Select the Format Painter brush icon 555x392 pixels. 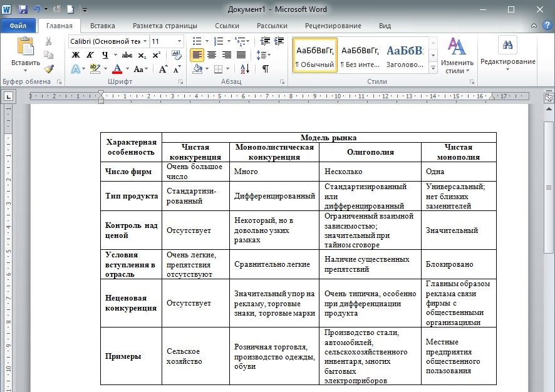[x=48, y=69]
